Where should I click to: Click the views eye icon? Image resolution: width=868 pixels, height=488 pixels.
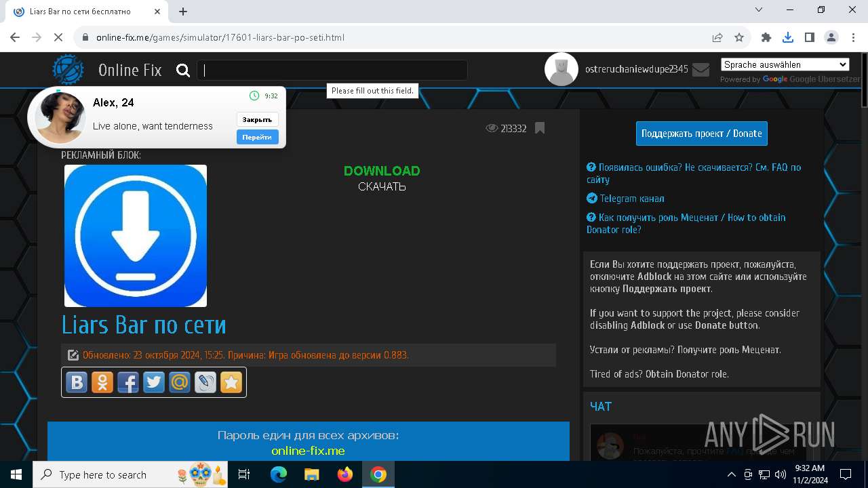[492, 128]
